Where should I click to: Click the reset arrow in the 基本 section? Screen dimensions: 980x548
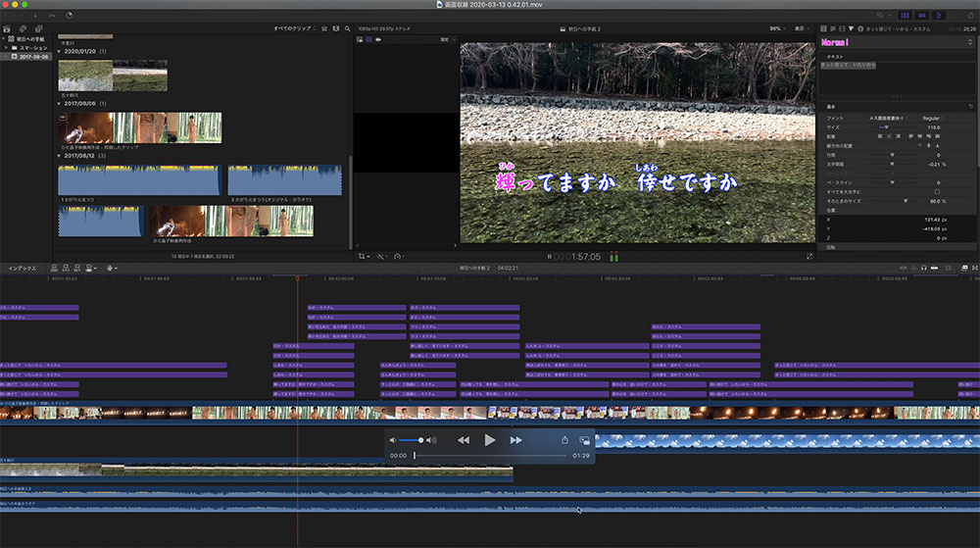click(x=970, y=106)
